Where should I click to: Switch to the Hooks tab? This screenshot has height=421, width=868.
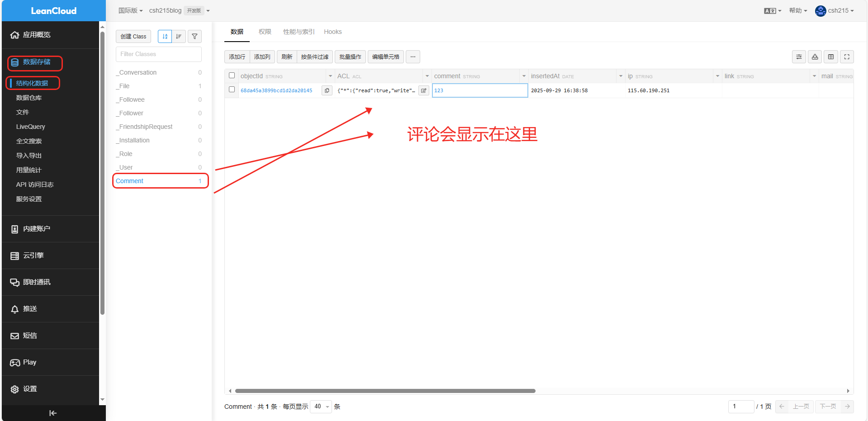pos(332,32)
